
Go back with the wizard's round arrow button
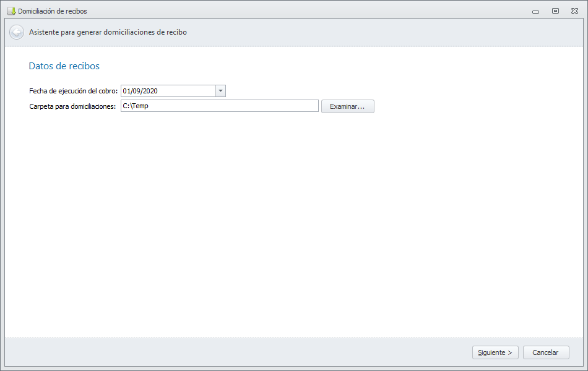(x=17, y=32)
